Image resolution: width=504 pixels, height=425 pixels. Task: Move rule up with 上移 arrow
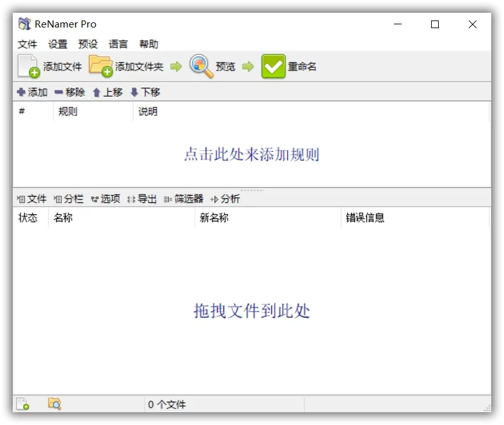coord(97,92)
